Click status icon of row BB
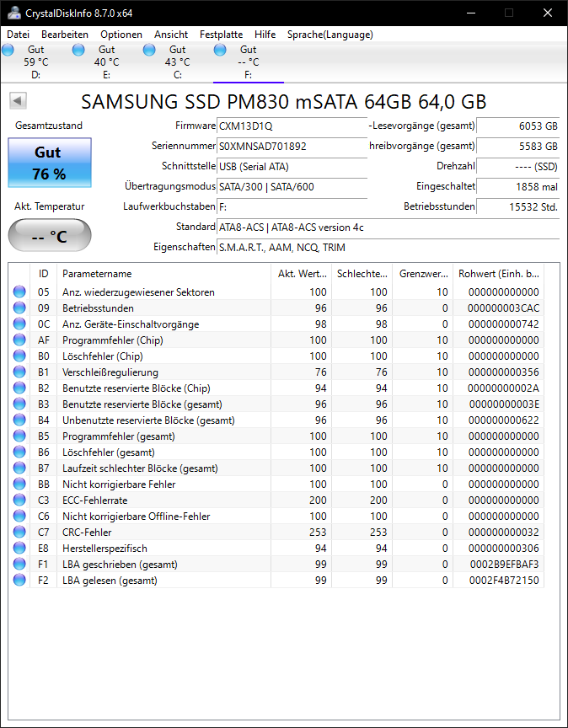Screen dimensions: 568x728 pyautogui.click(x=19, y=484)
